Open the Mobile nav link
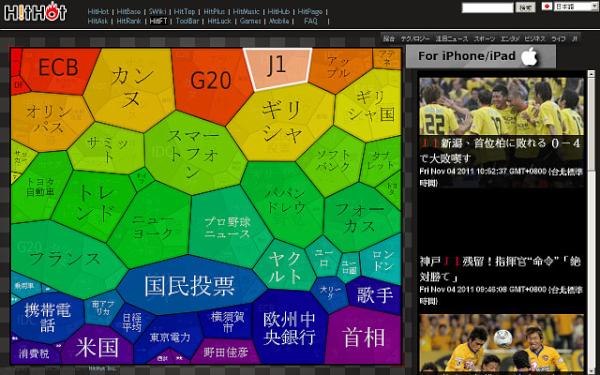The image size is (600, 375). (x=279, y=21)
